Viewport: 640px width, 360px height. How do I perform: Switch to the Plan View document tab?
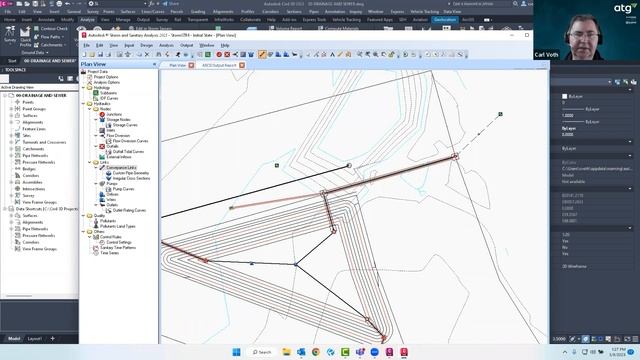pyautogui.click(x=177, y=65)
